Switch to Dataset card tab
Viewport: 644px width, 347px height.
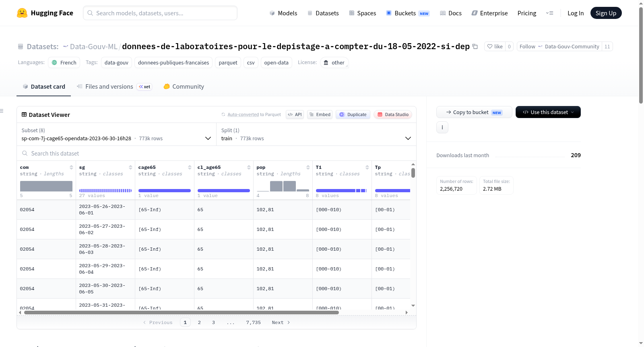click(x=44, y=86)
